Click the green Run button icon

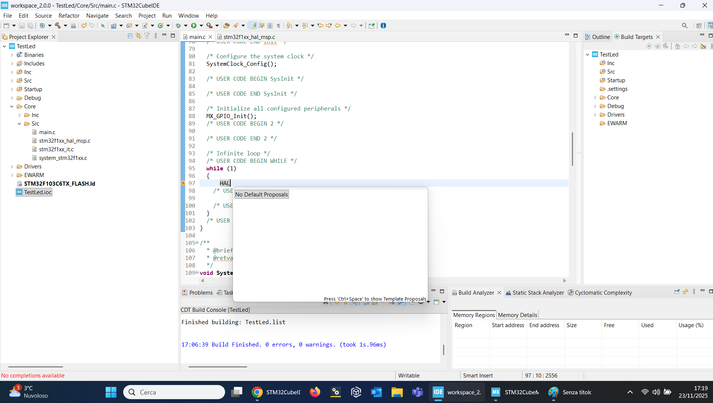pyautogui.click(x=192, y=25)
